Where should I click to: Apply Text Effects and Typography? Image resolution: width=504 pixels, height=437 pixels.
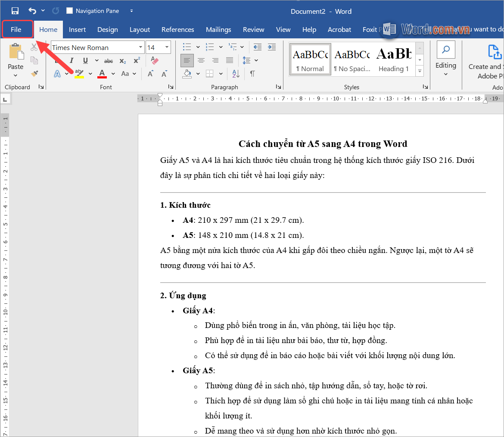[x=57, y=74]
